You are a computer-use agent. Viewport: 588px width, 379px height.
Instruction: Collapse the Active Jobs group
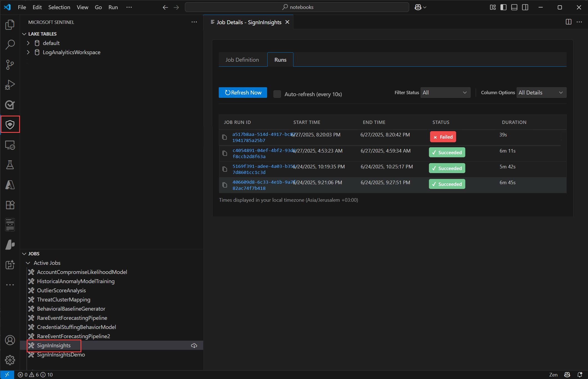pos(28,263)
